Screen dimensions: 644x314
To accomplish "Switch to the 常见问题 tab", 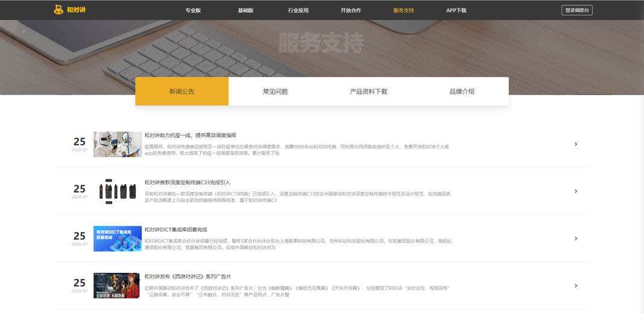I will (275, 91).
